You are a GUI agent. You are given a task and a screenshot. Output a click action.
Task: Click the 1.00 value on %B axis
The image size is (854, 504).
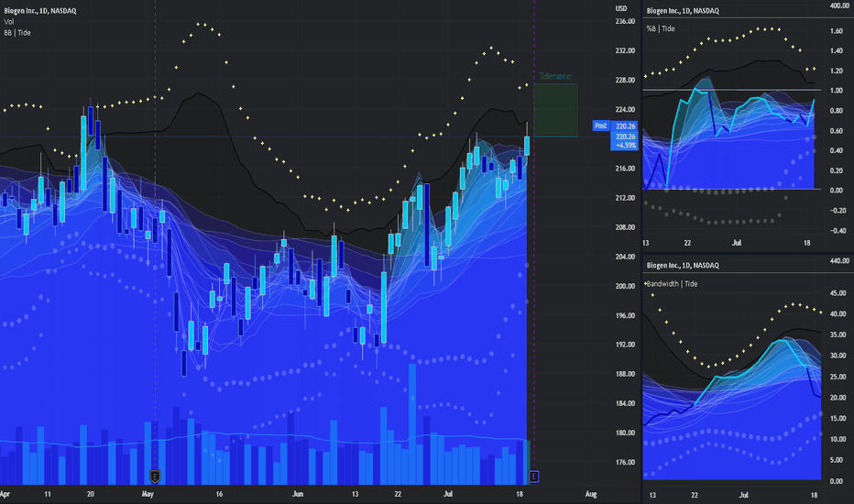837,91
